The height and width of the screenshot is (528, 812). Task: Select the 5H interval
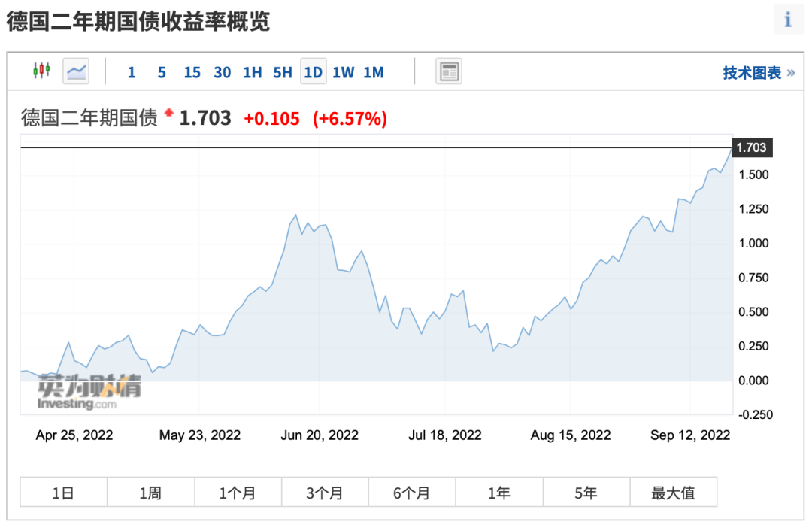[x=283, y=72]
